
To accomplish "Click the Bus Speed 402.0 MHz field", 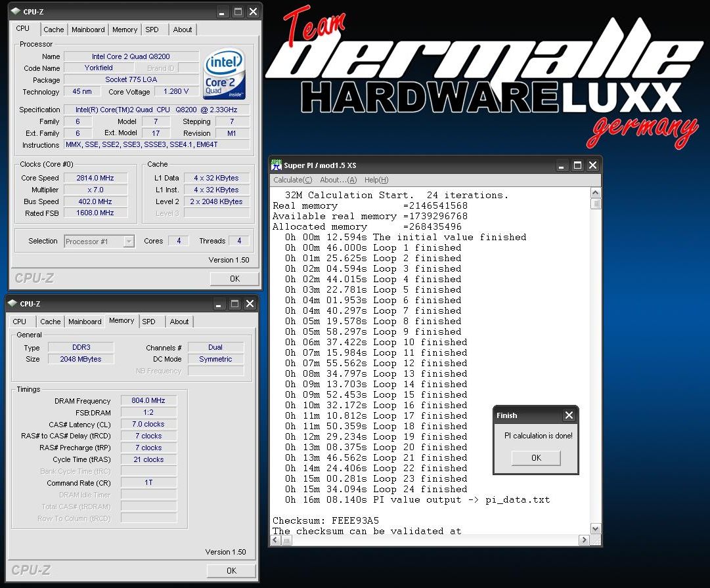I will click(95, 201).
